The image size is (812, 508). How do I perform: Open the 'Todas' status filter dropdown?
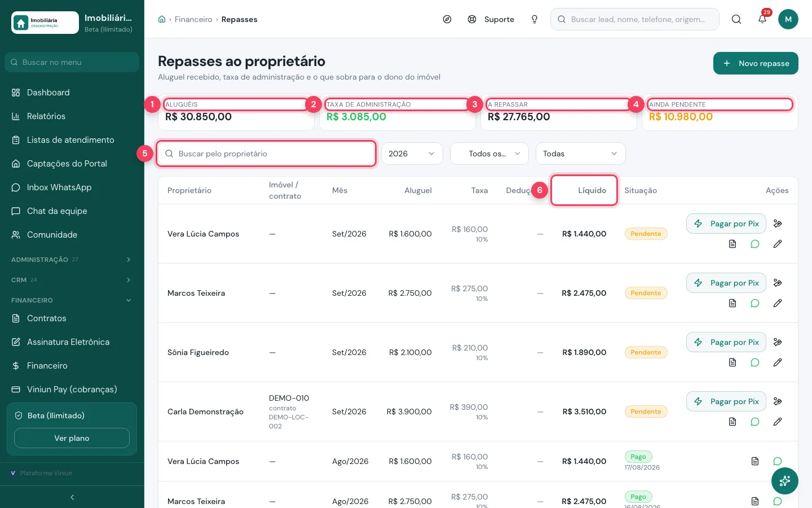(x=580, y=154)
